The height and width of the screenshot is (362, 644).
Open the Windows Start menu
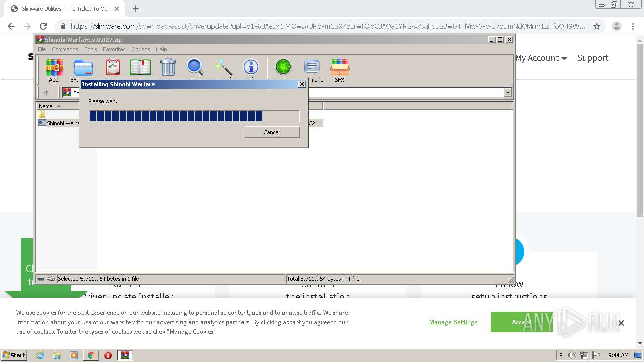(14, 355)
